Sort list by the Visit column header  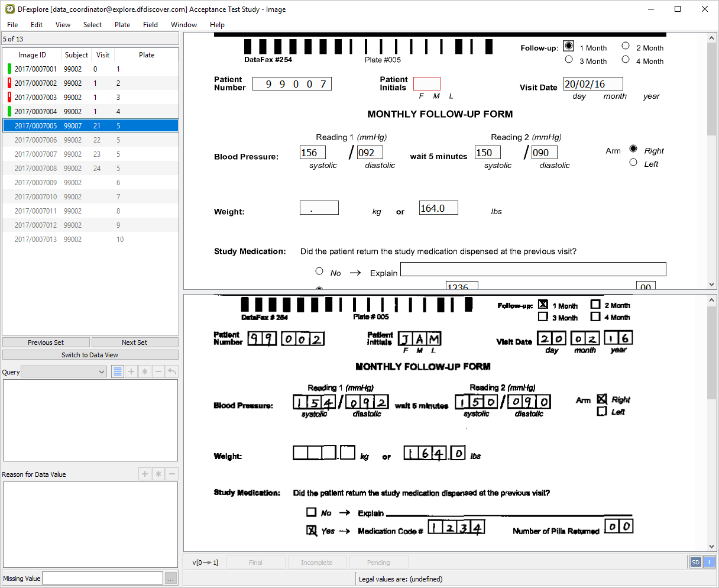click(103, 55)
